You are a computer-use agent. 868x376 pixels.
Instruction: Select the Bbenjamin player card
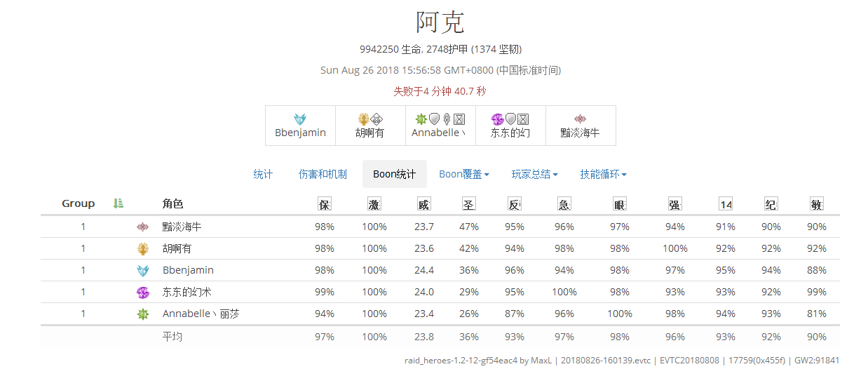(300, 126)
